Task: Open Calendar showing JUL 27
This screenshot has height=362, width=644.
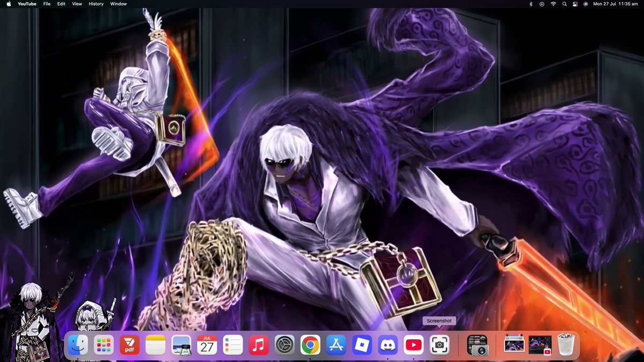Action: 207,345
